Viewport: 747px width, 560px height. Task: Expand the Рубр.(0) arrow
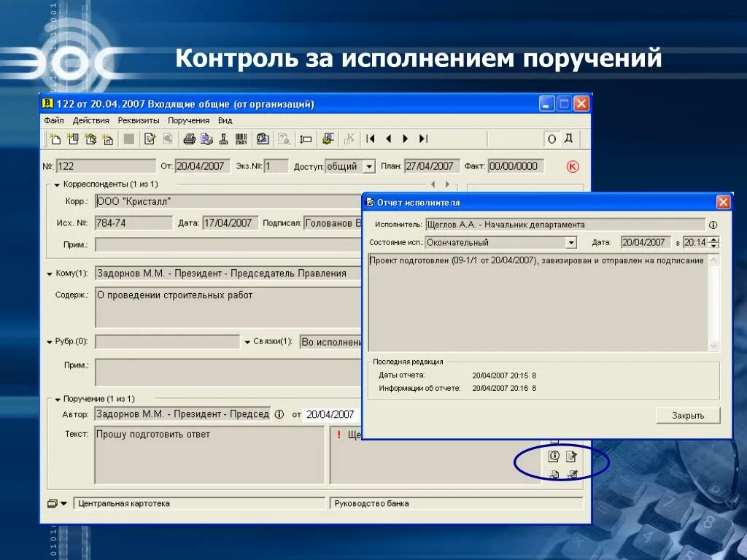pos(50,342)
